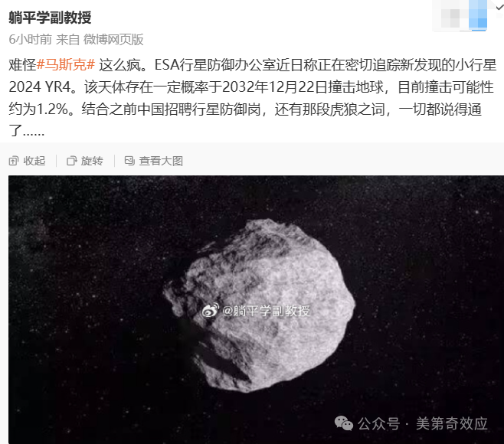Collapse the image using 收起 text
Image resolution: width=504 pixels, height=444 pixels.
pyautogui.click(x=34, y=161)
